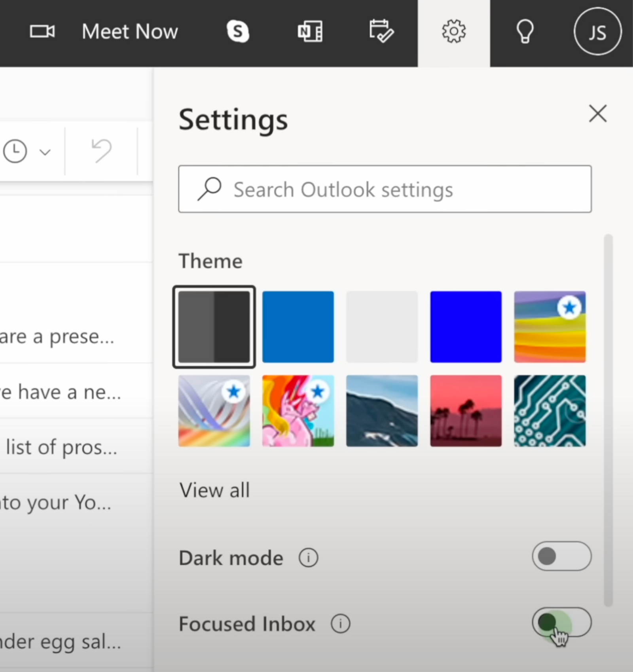Image resolution: width=633 pixels, height=672 pixels.
Task: View info about Focused Inbox
Action: click(x=339, y=623)
